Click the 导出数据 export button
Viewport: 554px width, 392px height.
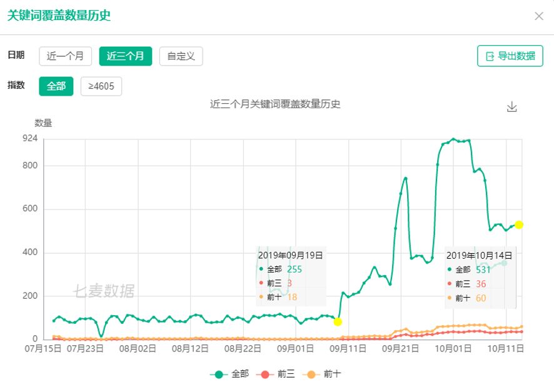click(510, 56)
